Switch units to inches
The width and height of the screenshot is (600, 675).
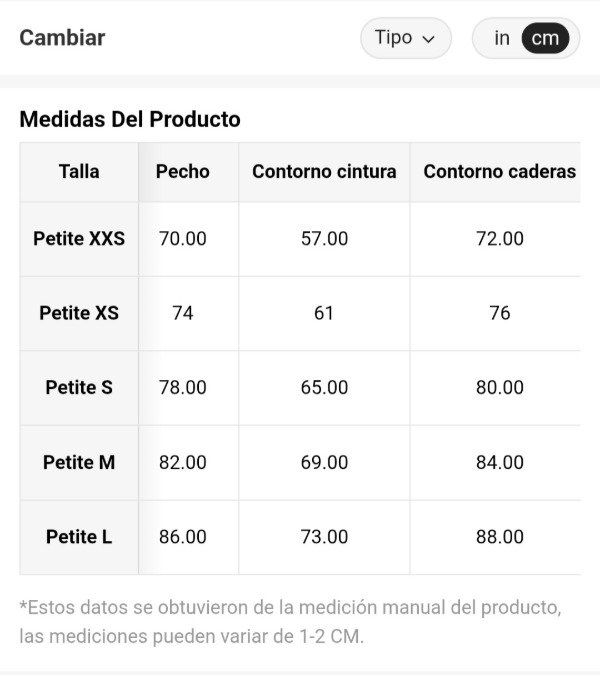click(501, 38)
